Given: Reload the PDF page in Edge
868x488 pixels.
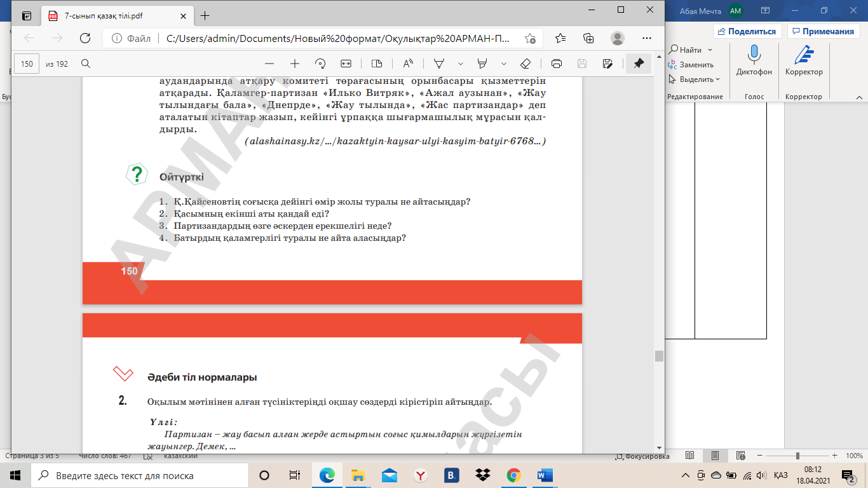Looking at the screenshot, I should coord(85,38).
